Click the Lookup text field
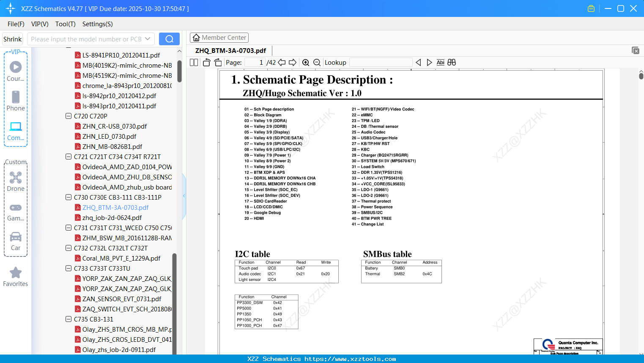644x363 pixels. coord(381,63)
